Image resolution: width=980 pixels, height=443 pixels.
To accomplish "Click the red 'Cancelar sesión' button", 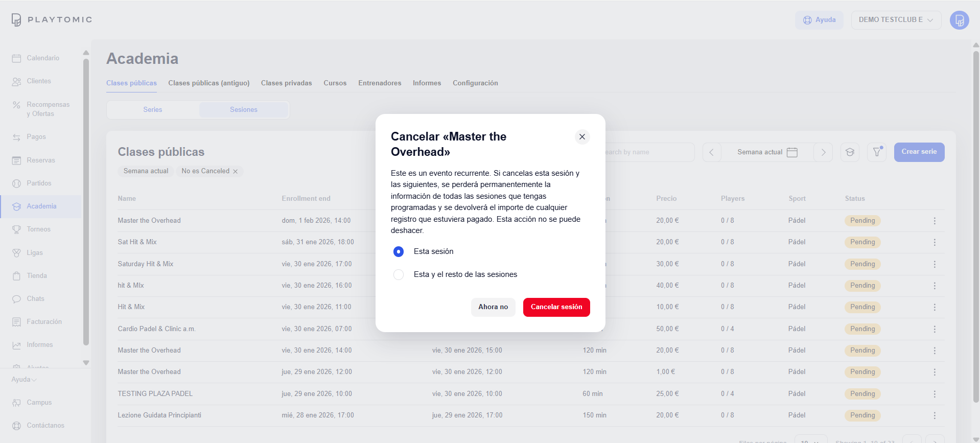I will (x=556, y=307).
